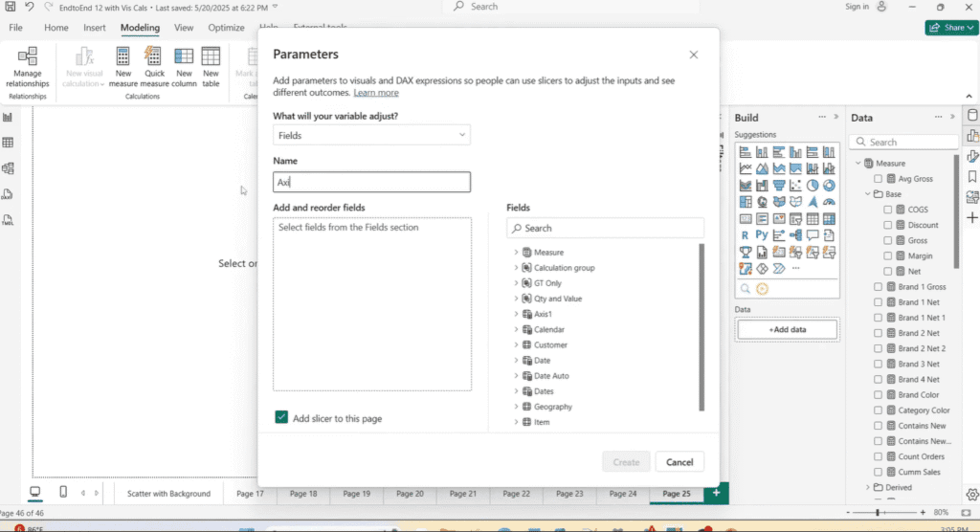Check the Category Color field

pos(879,410)
